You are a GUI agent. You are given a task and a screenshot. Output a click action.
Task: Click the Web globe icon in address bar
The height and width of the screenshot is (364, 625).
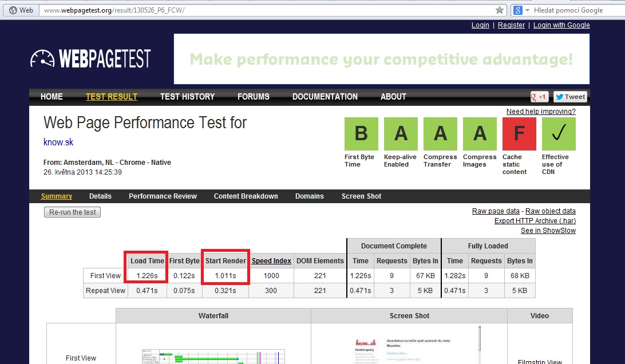tap(13, 10)
